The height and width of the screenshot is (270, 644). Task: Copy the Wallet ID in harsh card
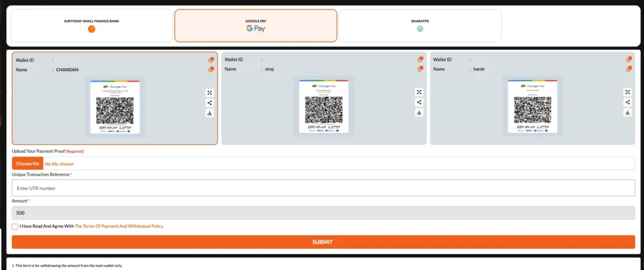pyautogui.click(x=629, y=59)
